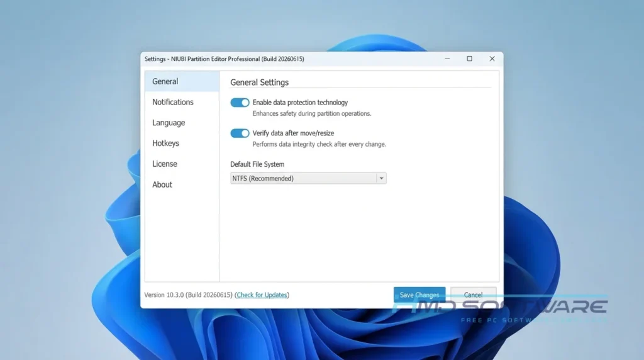Click the Default File System label
The width and height of the screenshot is (644, 360).
click(257, 164)
